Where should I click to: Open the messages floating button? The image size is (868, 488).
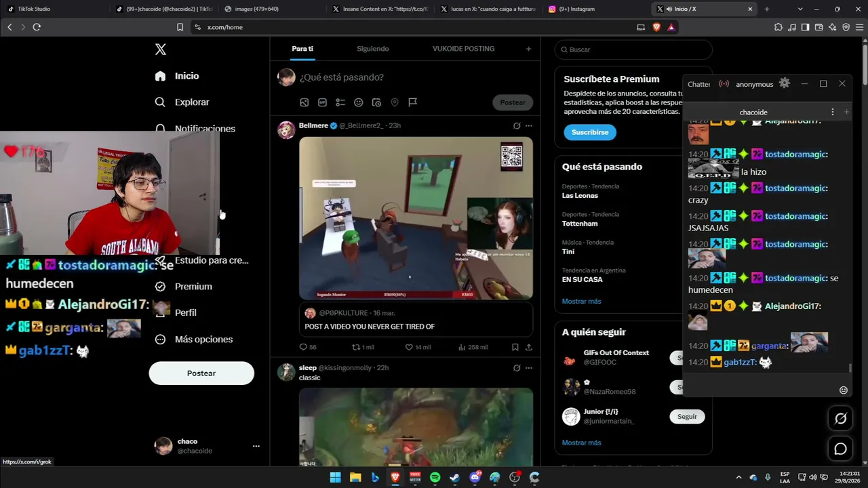click(x=841, y=449)
